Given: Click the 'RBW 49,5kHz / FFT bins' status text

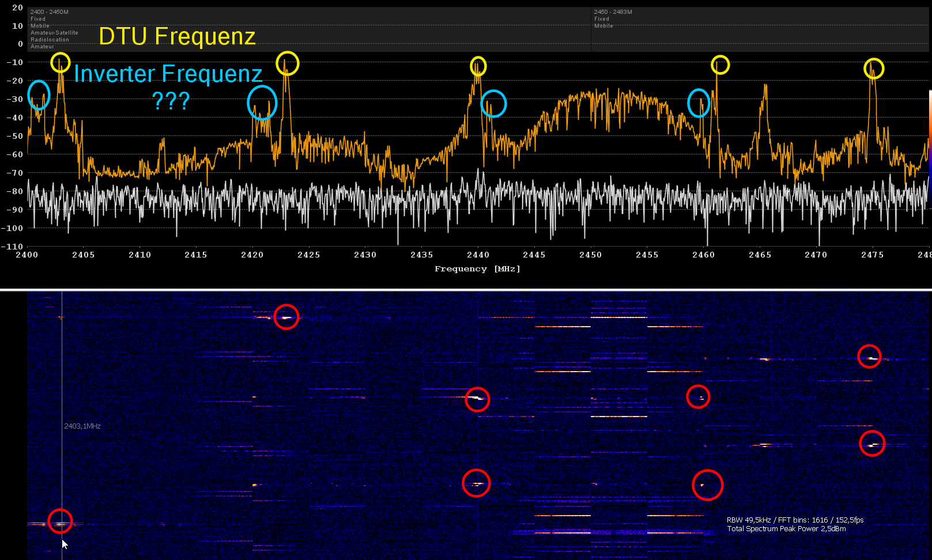Looking at the screenshot, I should coord(795,520).
